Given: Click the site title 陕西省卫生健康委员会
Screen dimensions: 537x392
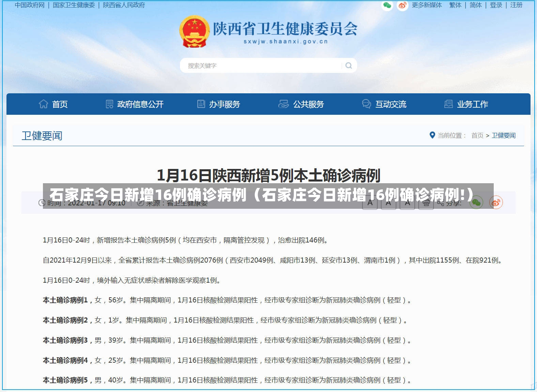Looking at the screenshot, I should (285, 29).
